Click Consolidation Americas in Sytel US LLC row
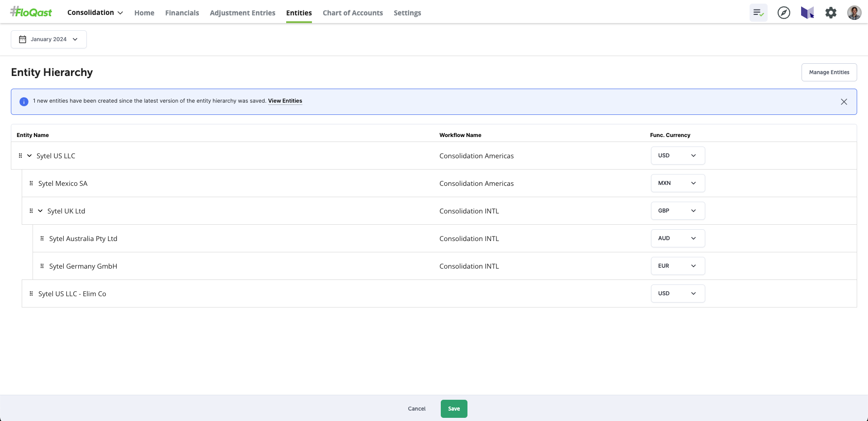 (x=476, y=156)
